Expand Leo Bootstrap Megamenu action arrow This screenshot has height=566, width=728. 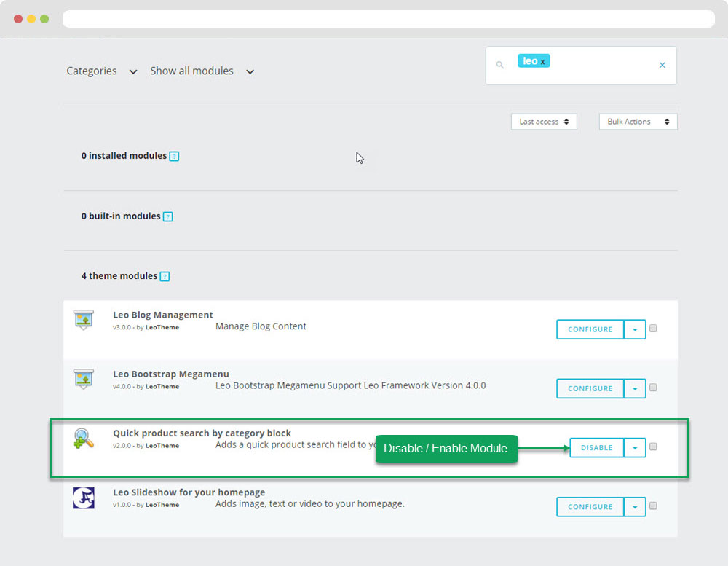click(x=635, y=388)
